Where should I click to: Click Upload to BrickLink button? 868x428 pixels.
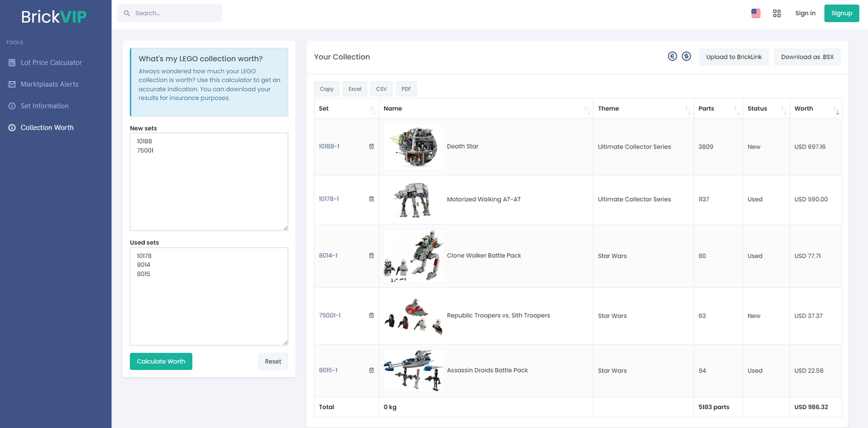point(734,57)
